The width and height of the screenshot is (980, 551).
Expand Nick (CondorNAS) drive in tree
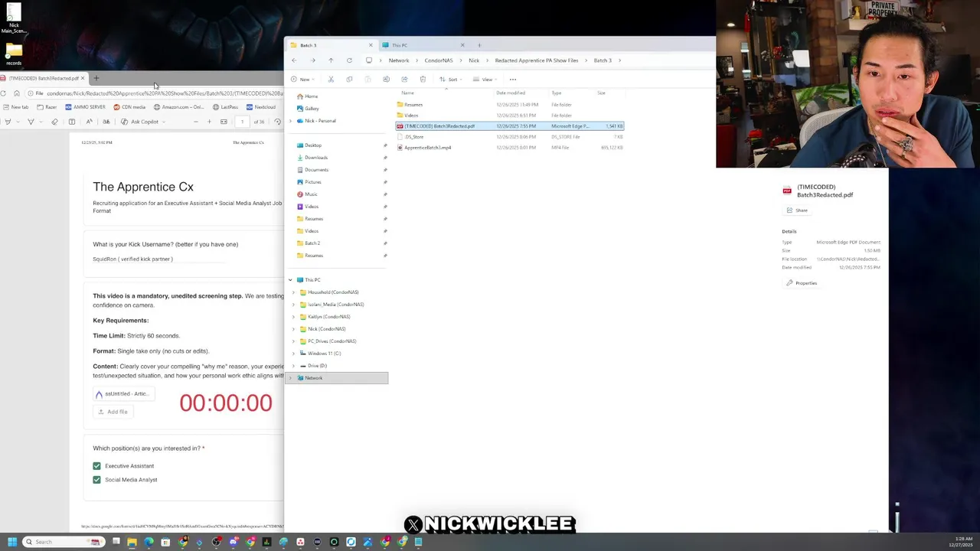293,329
